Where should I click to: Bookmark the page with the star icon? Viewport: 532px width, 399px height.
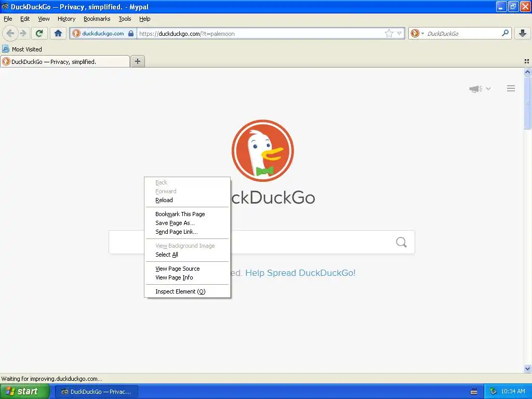[389, 33]
